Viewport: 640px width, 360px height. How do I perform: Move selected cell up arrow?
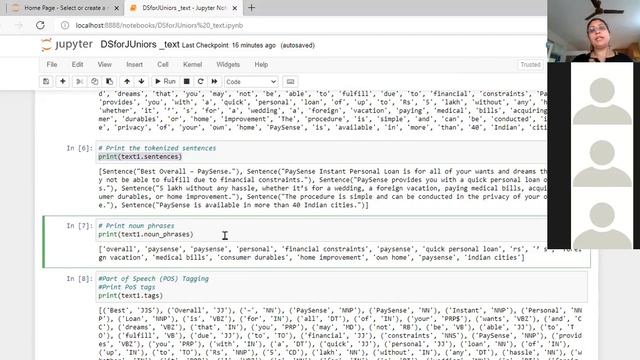click(127, 82)
